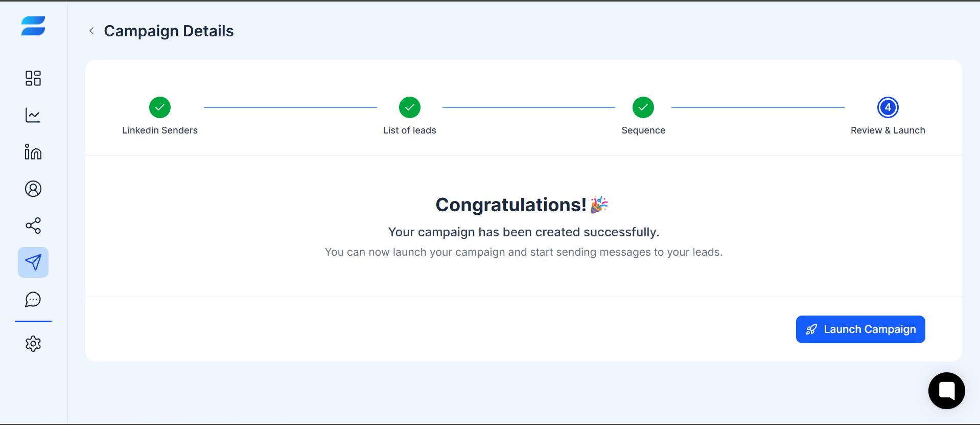Select the Linkedin Senders completed step checkmark
This screenshot has height=425, width=980.
pos(160,107)
